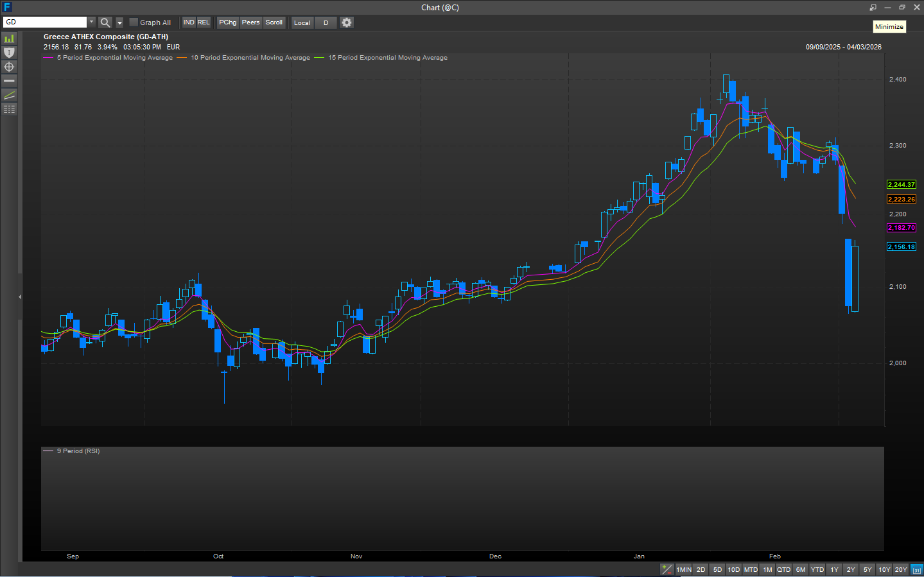This screenshot has width=924, height=577.
Task: Expand the symbol input dropdown arrow
Action: click(x=91, y=22)
